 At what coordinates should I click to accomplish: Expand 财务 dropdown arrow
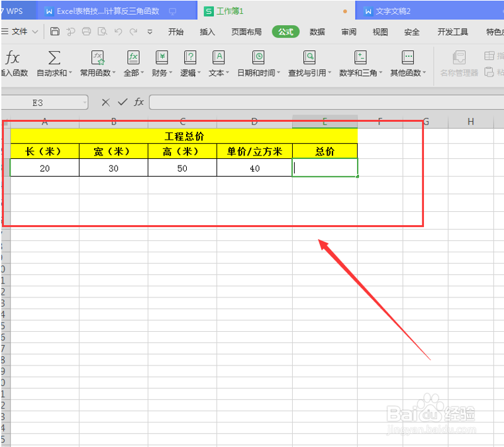[x=171, y=73]
